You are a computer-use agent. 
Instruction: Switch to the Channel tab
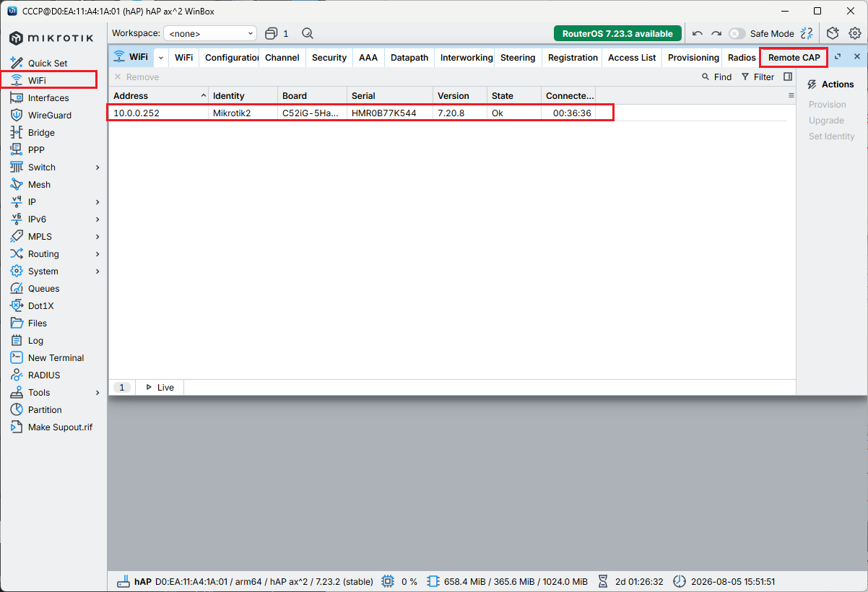282,57
